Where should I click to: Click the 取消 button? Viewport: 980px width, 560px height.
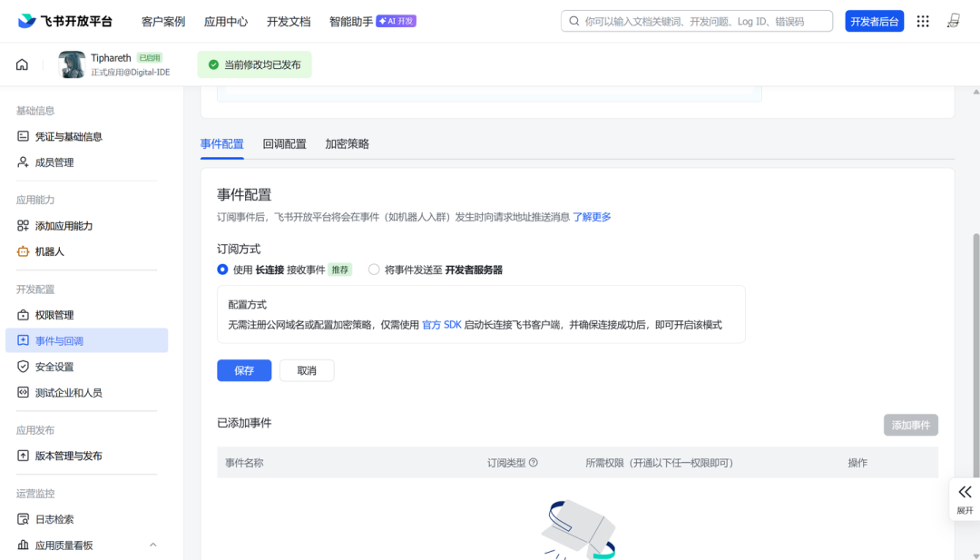(307, 370)
